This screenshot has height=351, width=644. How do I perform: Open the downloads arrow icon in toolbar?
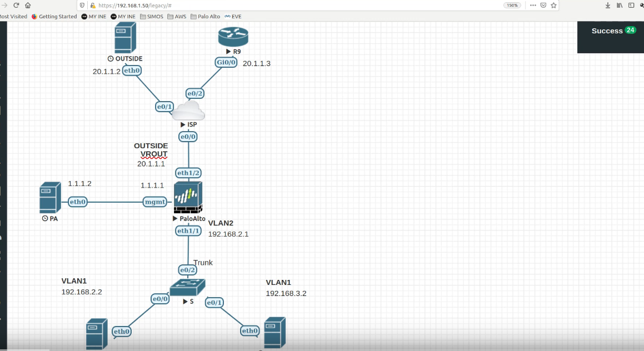(x=607, y=5)
